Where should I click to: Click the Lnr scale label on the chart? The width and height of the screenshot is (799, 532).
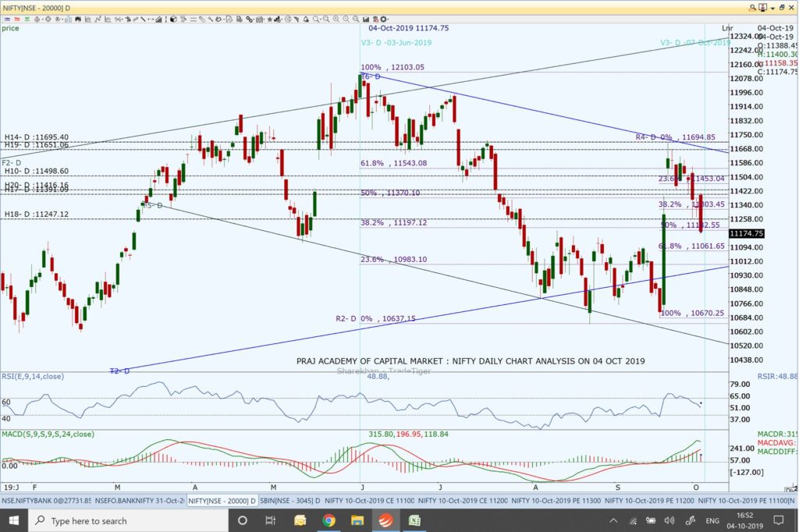click(727, 28)
